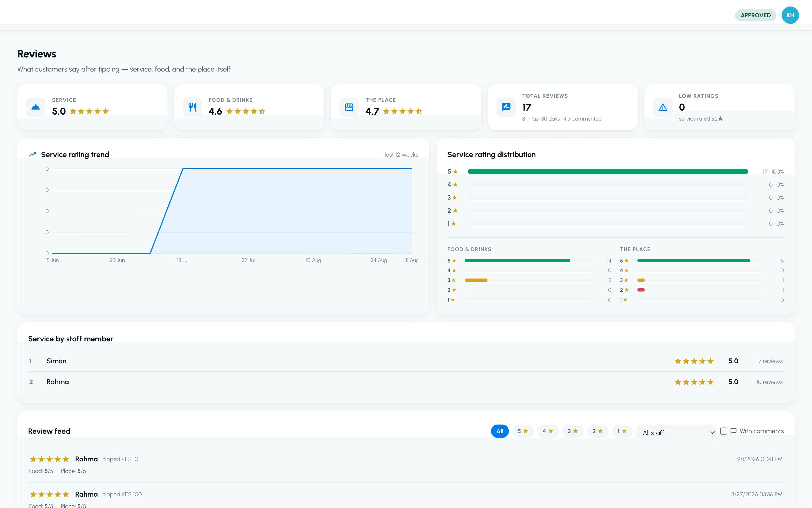Open the Rahma staff row

click(406, 382)
